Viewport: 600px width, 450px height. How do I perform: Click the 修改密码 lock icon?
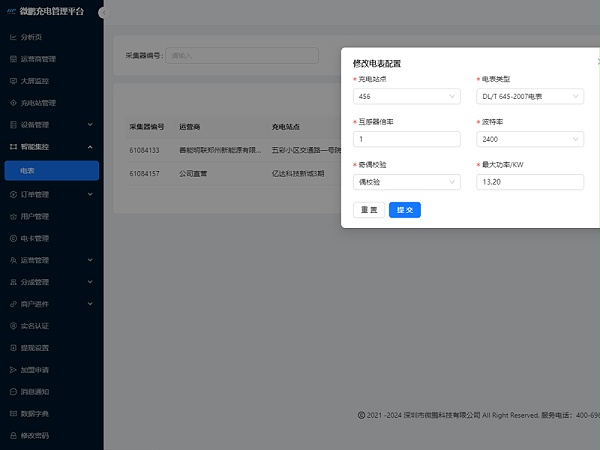tap(13, 435)
